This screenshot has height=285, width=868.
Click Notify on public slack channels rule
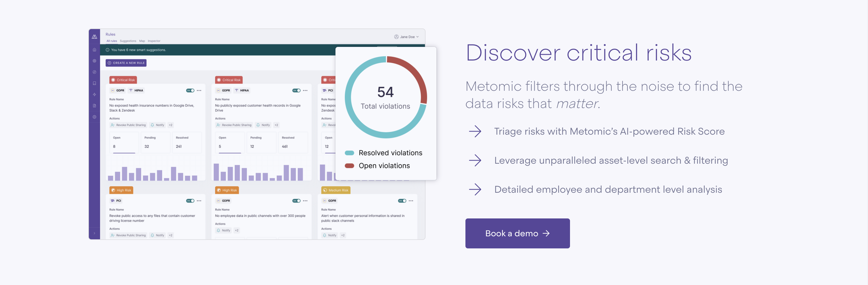tap(329, 235)
